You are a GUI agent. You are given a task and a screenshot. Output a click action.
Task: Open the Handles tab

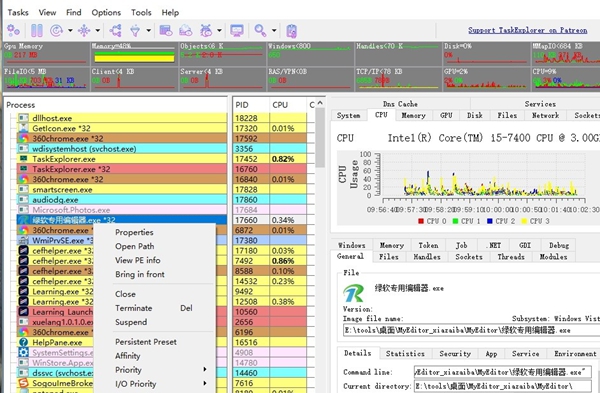coord(427,257)
